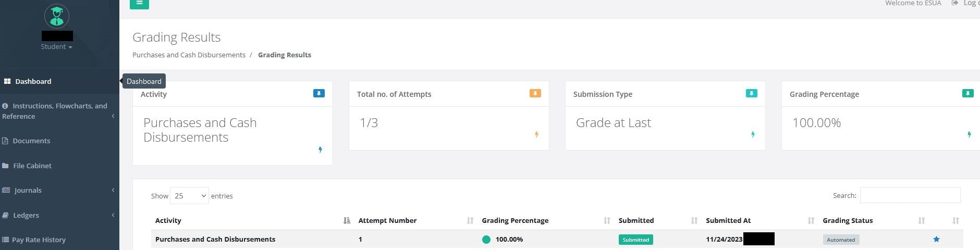Click the blue pin icon on Activity card
This screenshot has width=980, height=250.
point(318,93)
